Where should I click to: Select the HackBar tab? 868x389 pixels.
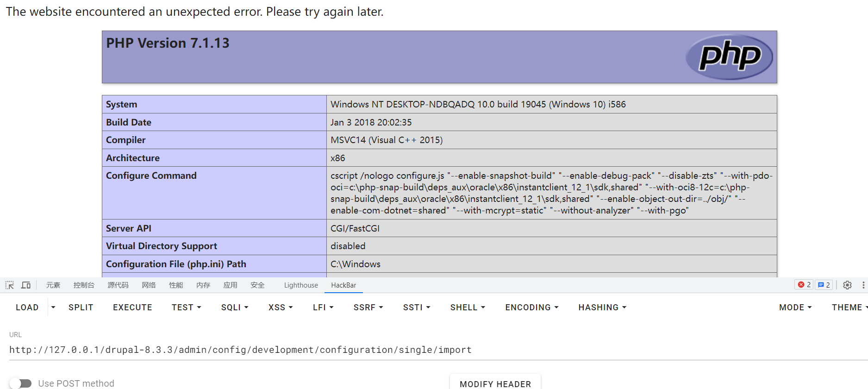click(x=343, y=285)
